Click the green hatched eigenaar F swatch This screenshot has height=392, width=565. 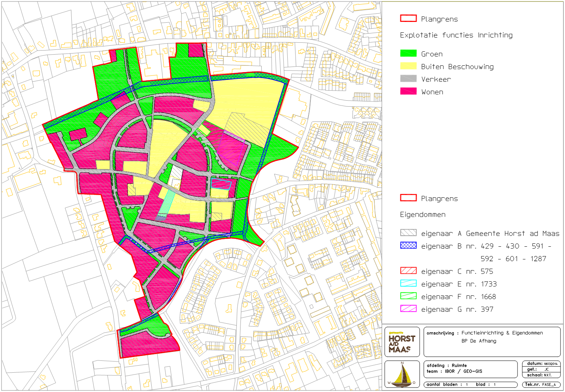408,296
